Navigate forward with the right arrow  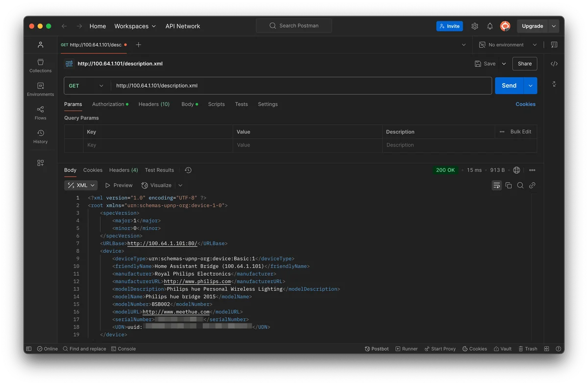(79, 26)
